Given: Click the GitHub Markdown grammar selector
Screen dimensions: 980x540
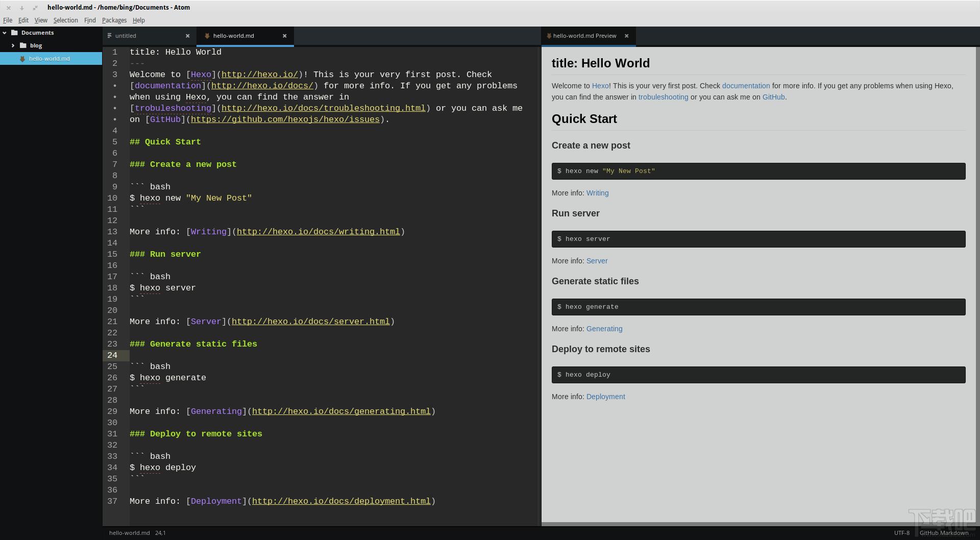Looking at the screenshot, I should point(944,533).
